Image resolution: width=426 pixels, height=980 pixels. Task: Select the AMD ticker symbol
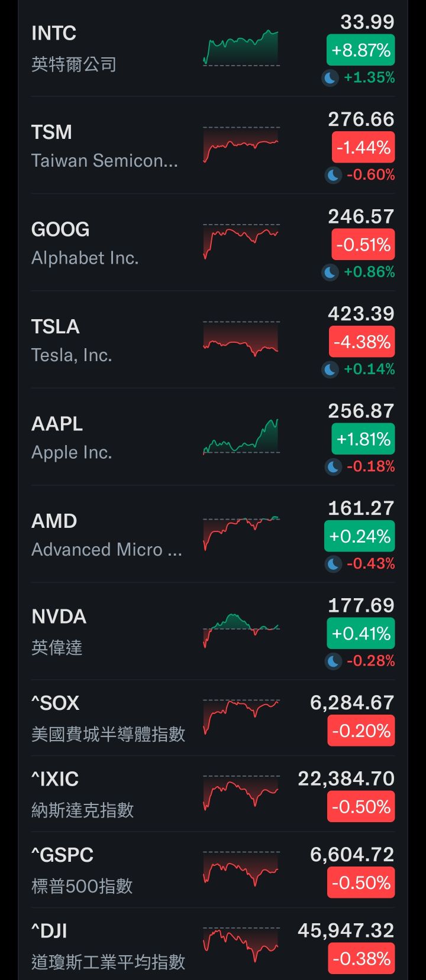point(54,521)
